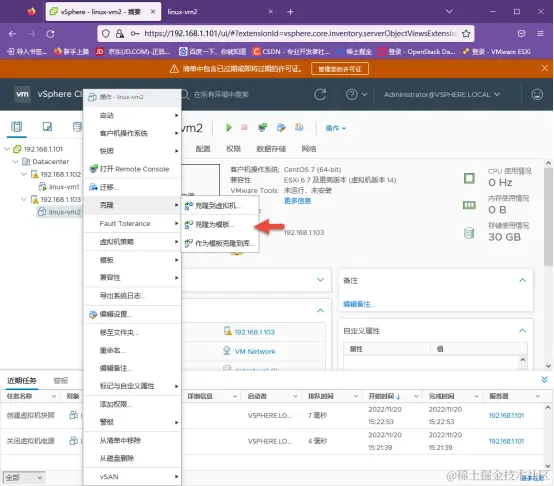
Task: Open the 更多信息 link
Action: pos(297,201)
